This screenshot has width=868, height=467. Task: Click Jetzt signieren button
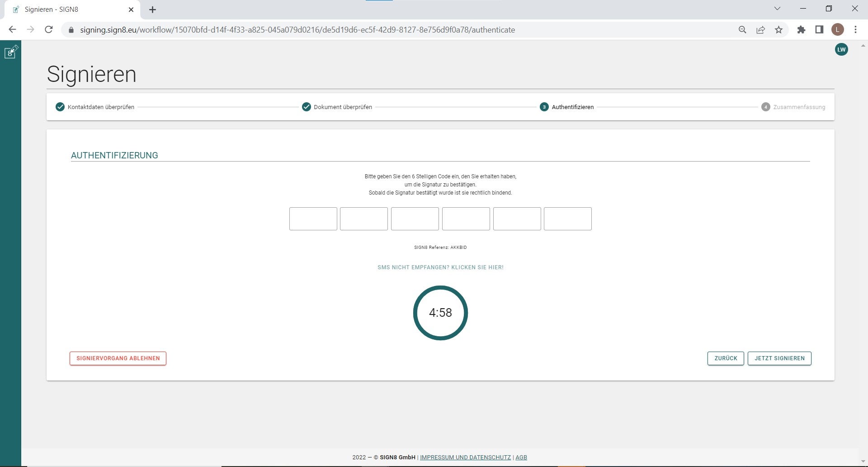click(x=779, y=358)
